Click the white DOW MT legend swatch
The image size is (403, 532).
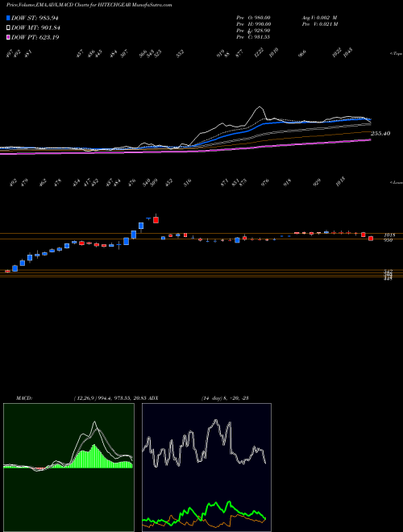8,27
